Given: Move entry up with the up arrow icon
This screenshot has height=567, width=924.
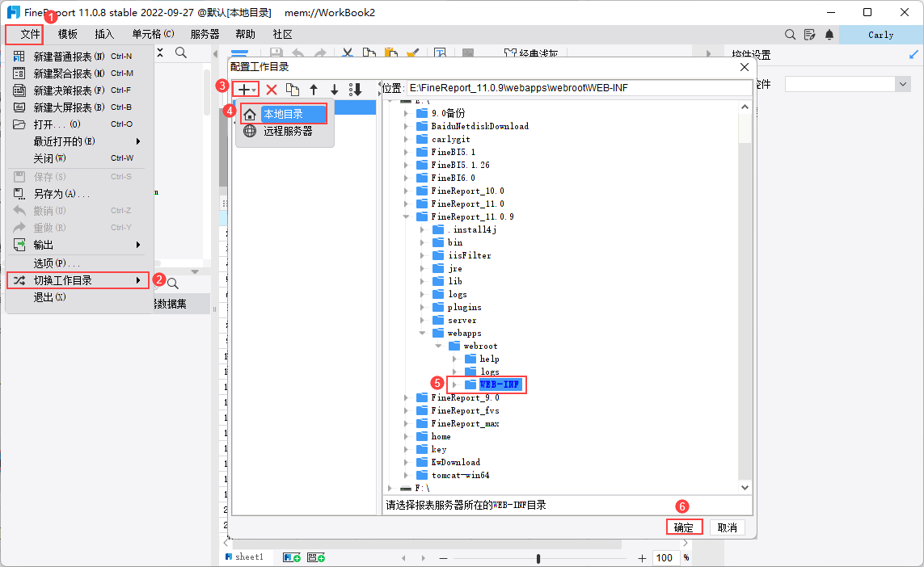Looking at the screenshot, I should pos(314,90).
